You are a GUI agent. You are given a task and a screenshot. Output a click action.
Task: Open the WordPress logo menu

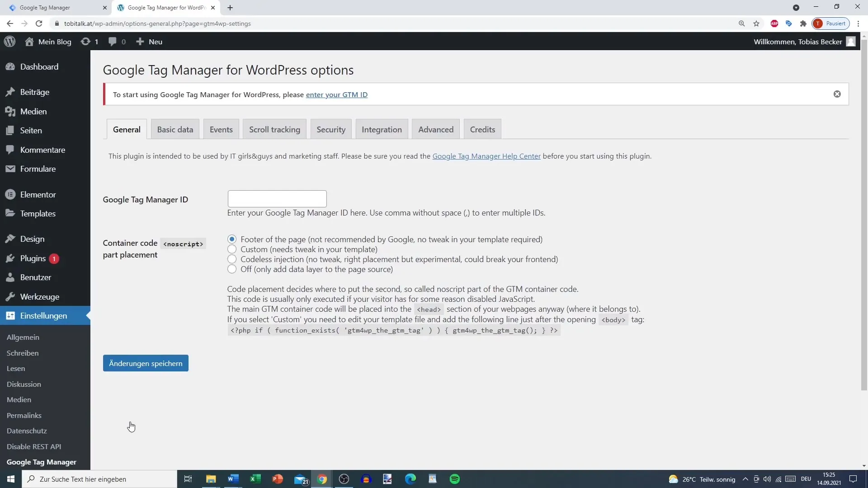pos(10,42)
